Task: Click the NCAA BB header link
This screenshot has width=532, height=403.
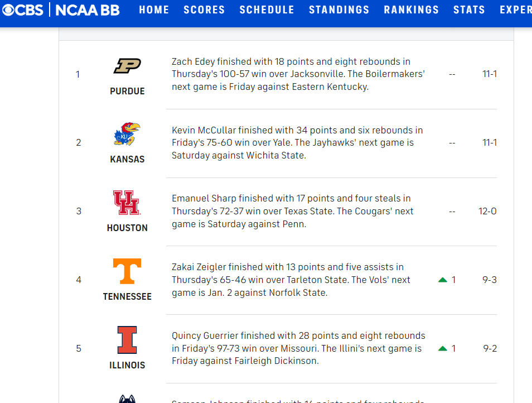Action: 88,10
